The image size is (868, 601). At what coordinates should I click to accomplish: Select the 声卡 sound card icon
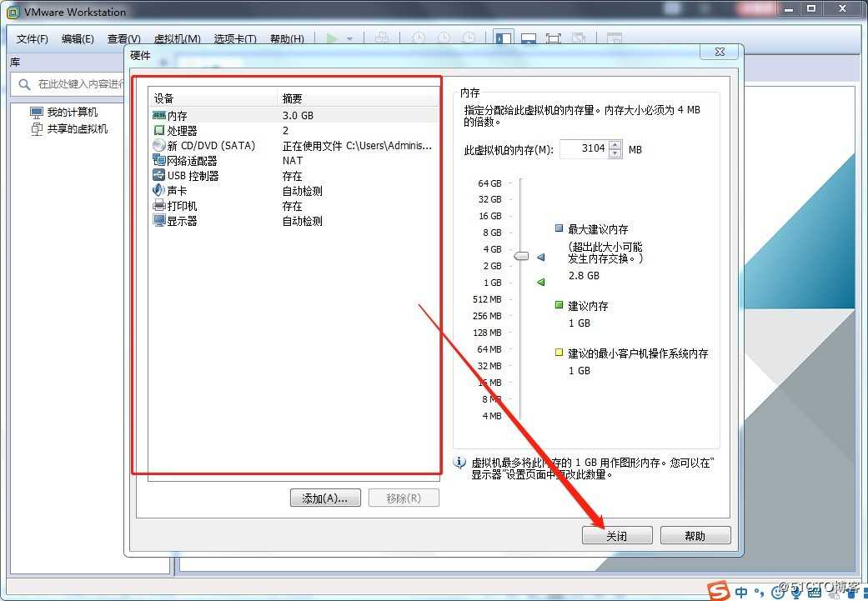pyautogui.click(x=159, y=190)
